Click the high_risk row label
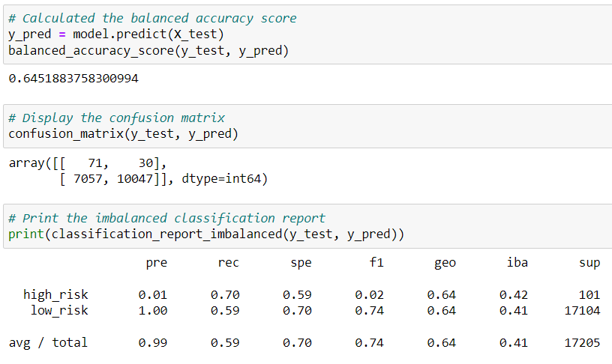 (55, 294)
